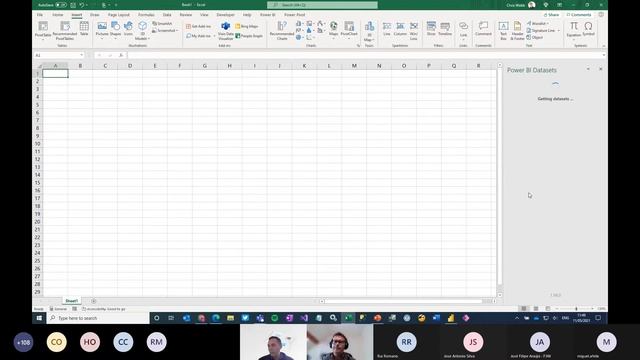The height and width of the screenshot is (360, 640).
Task: Insert a Comment from ribbon
Action: click(483, 29)
